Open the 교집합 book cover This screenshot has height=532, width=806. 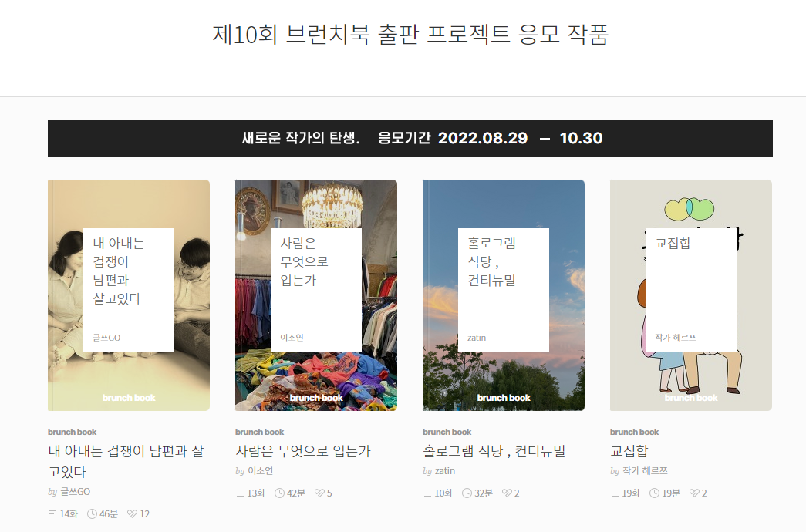click(691, 295)
